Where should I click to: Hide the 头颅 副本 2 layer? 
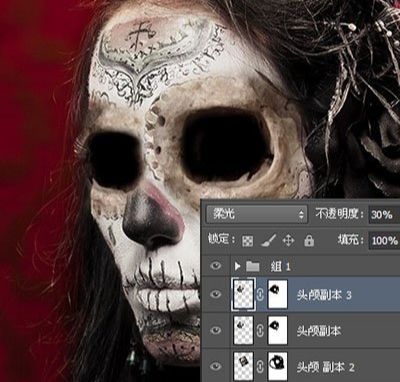[216, 366]
